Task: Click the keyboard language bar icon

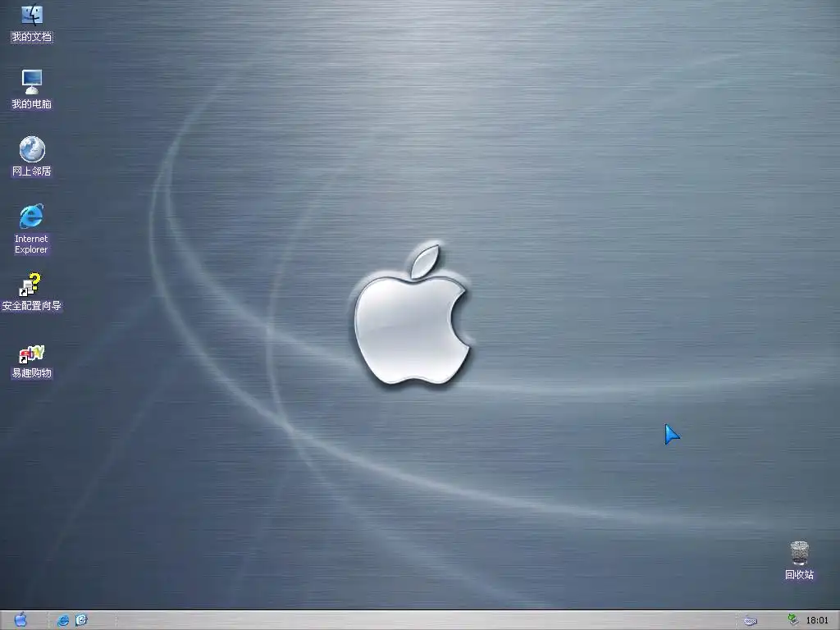Action: click(751, 620)
